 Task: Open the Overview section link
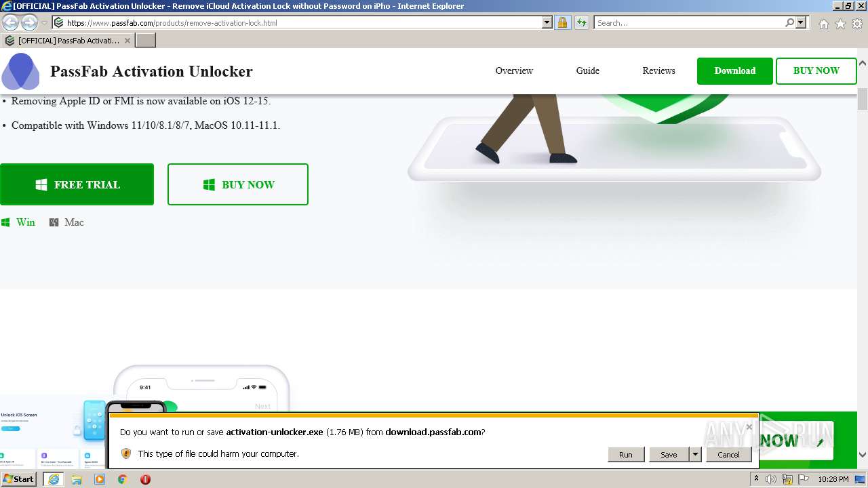(x=514, y=70)
